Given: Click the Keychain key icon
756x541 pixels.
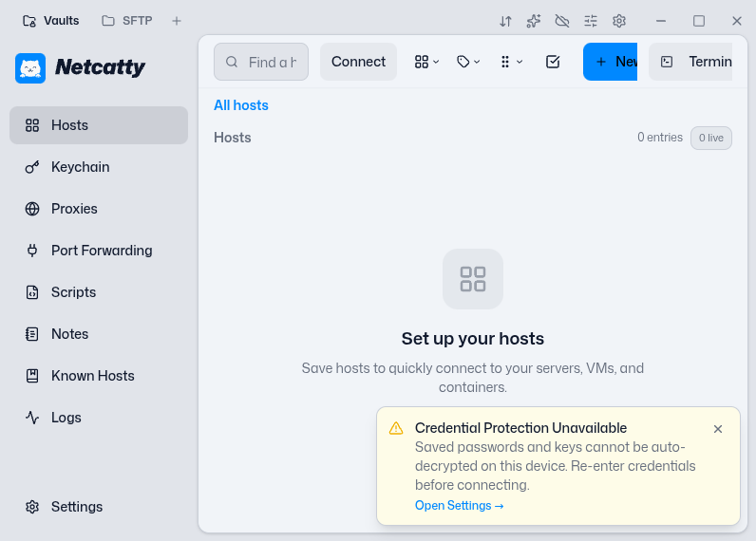Looking at the screenshot, I should [32, 167].
